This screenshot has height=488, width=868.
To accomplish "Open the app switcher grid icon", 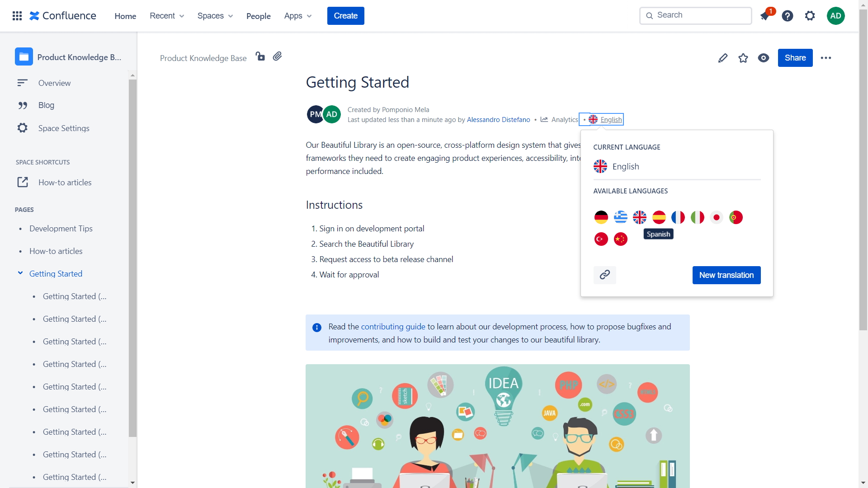I will pyautogui.click(x=17, y=16).
